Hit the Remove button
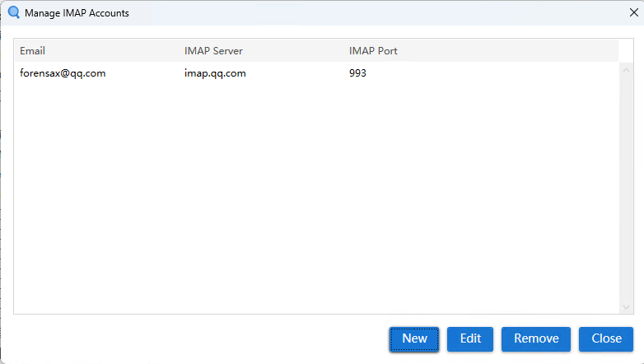The image size is (644, 364). [536, 338]
